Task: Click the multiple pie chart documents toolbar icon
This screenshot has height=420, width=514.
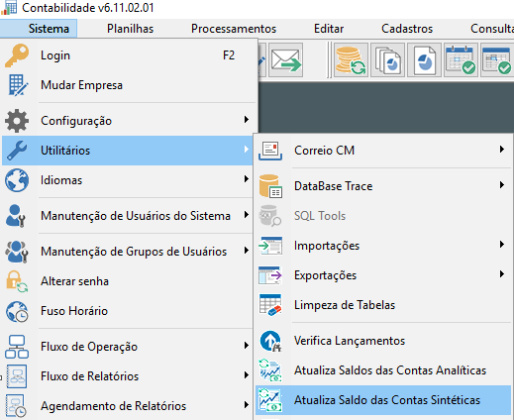Action: [x=387, y=60]
